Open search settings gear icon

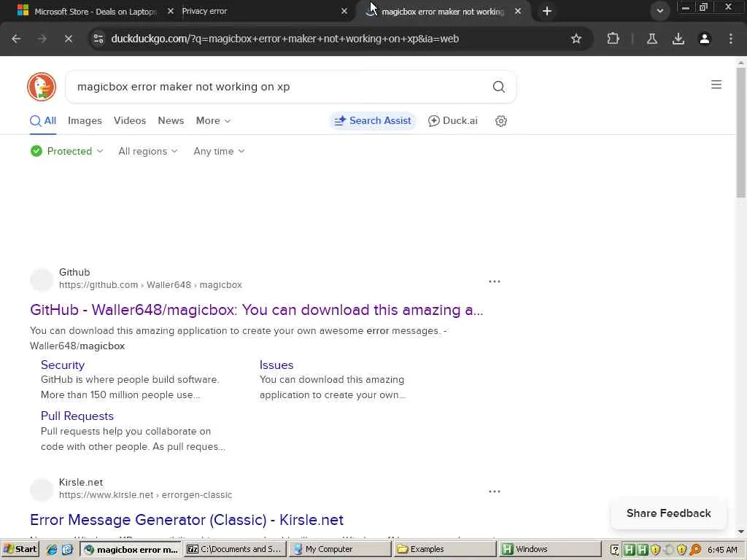pos(500,121)
